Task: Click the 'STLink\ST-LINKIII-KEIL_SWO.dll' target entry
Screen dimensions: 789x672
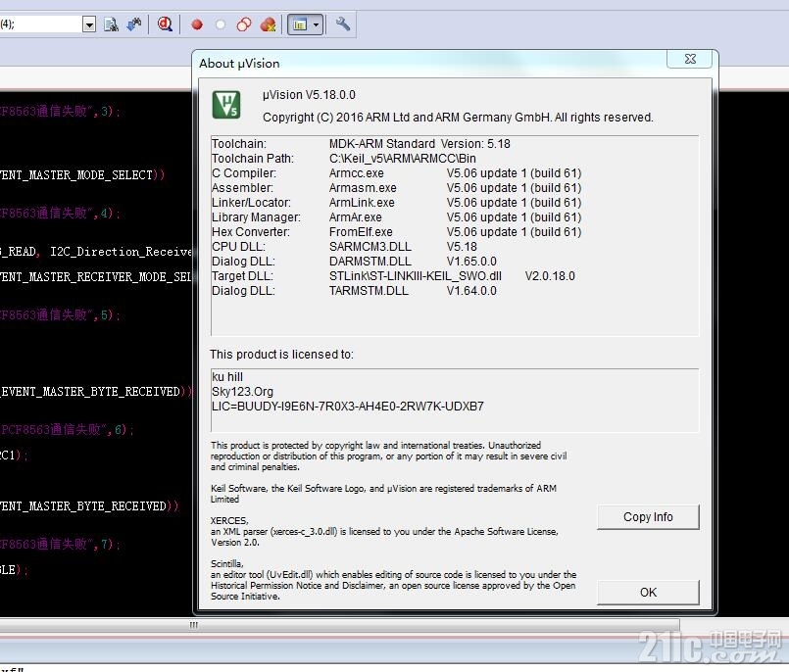Action: point(416,276)
